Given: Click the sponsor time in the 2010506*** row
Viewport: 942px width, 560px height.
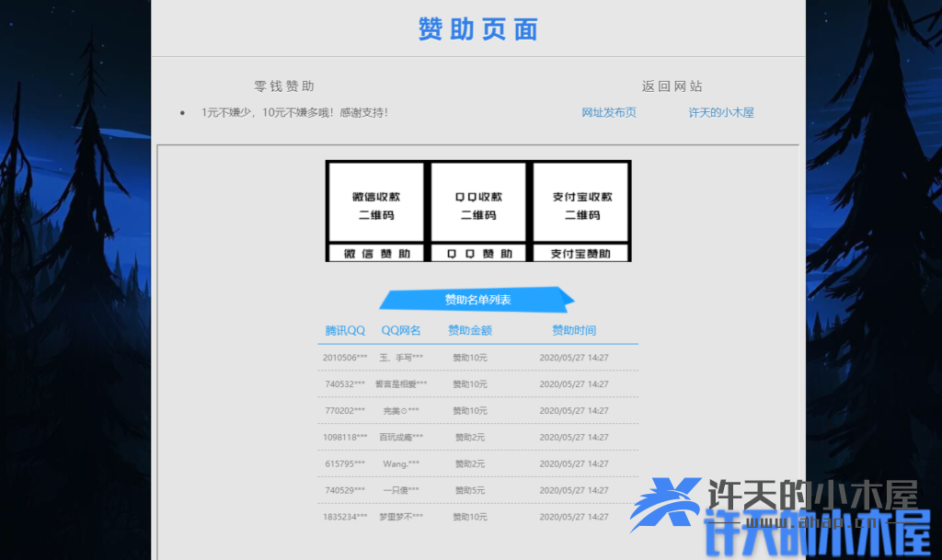Looking at the screenshot, I should (x=574, y=358).
